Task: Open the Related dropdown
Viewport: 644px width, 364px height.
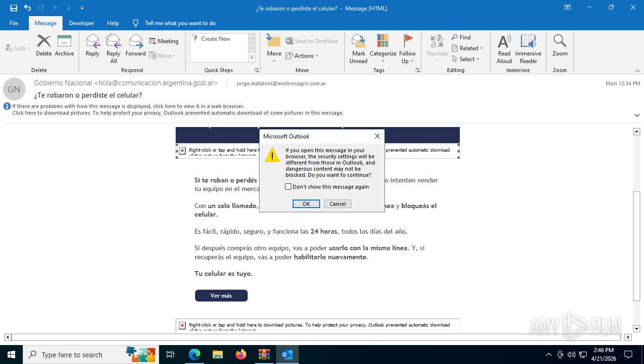Action: pos(467,48)
